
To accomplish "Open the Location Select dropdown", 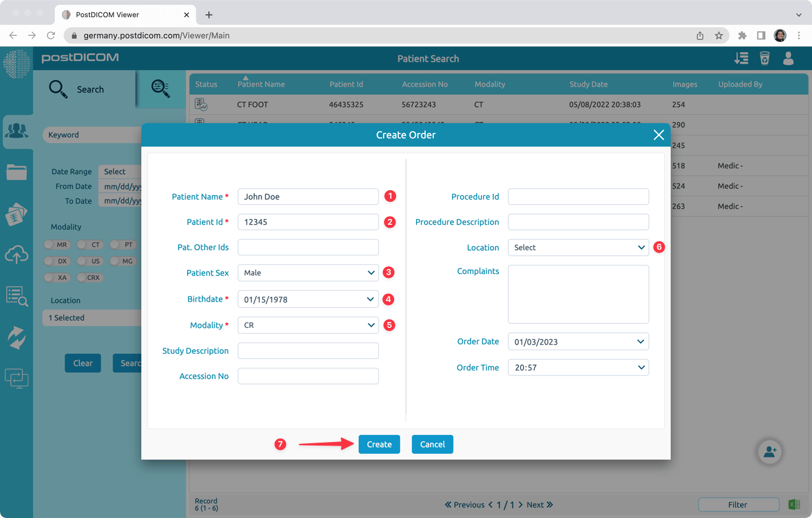I will click(x=578, y=247).
